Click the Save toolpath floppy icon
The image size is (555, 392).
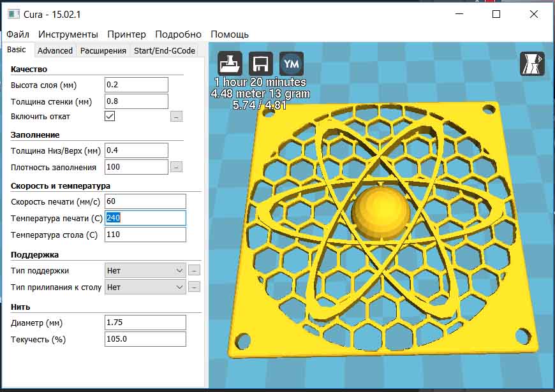pyautogui.click(x=260, y=64)
